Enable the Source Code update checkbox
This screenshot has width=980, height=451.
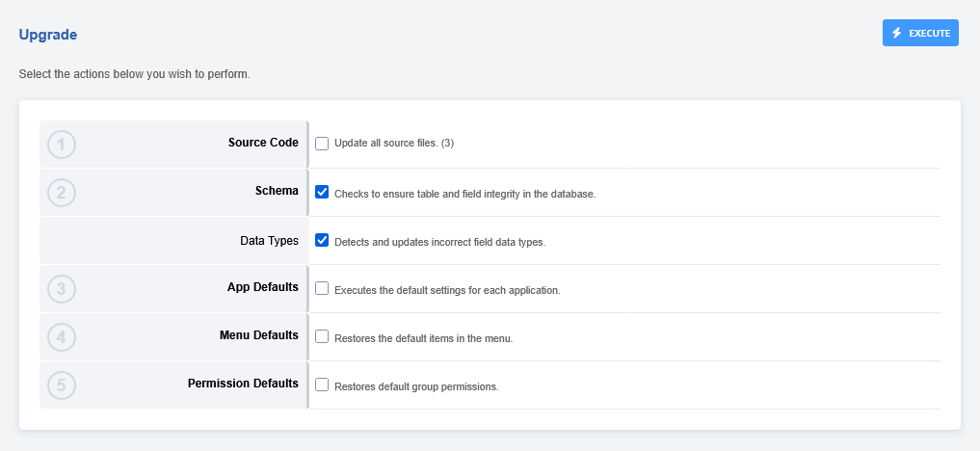tap(322, 144)
